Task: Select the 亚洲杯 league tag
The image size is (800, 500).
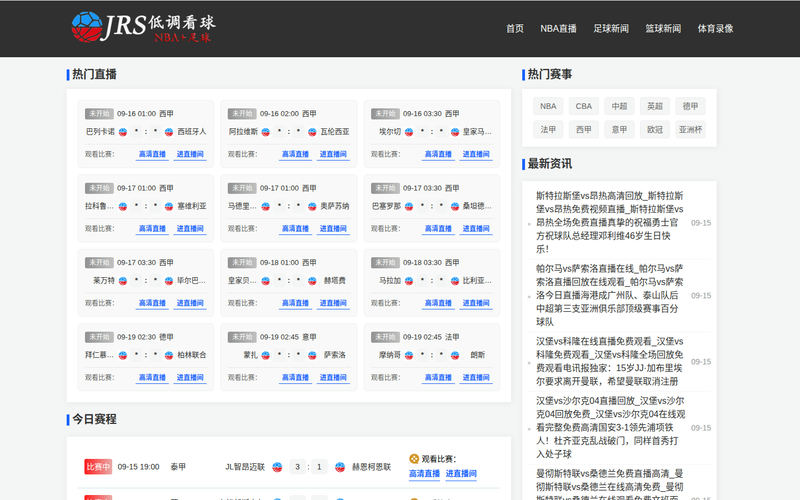Action: [x=690, y=130]
